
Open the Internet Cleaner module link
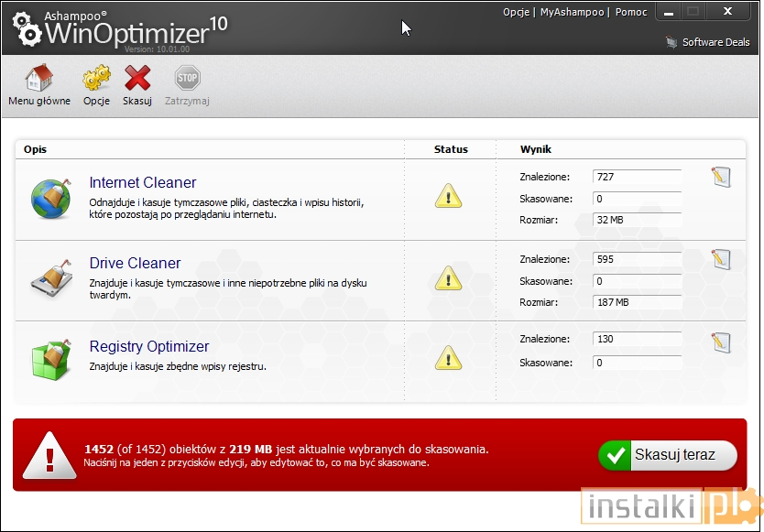[x=142, y=182]
